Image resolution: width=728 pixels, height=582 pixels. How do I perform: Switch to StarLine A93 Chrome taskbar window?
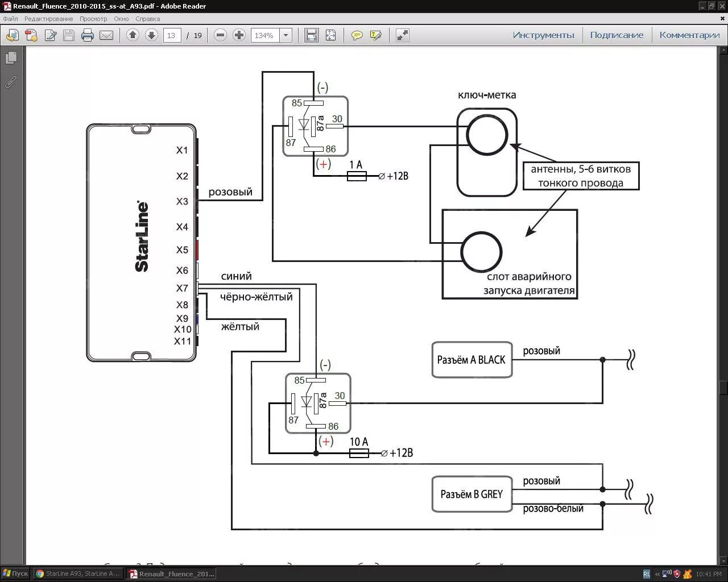pyautogui.click(x=78, y=573)
